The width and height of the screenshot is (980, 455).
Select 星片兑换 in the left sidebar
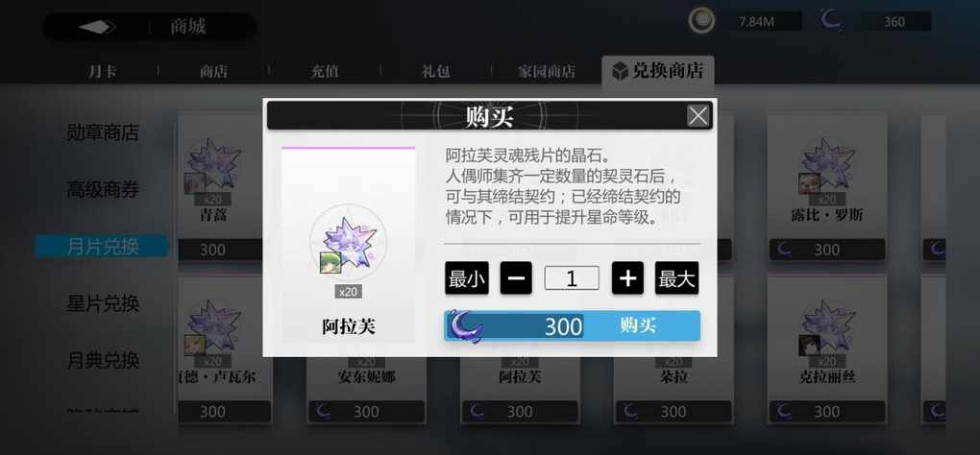pos(103,304)
